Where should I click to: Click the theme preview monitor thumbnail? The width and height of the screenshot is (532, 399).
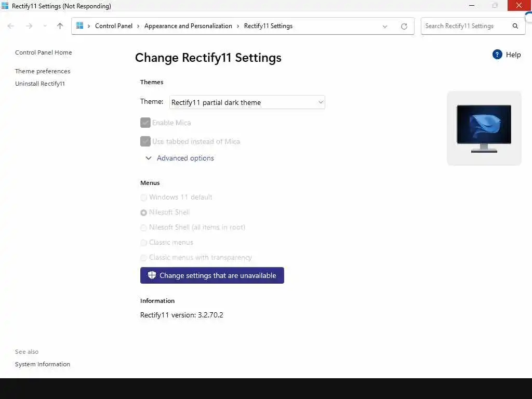click(484, 128)
